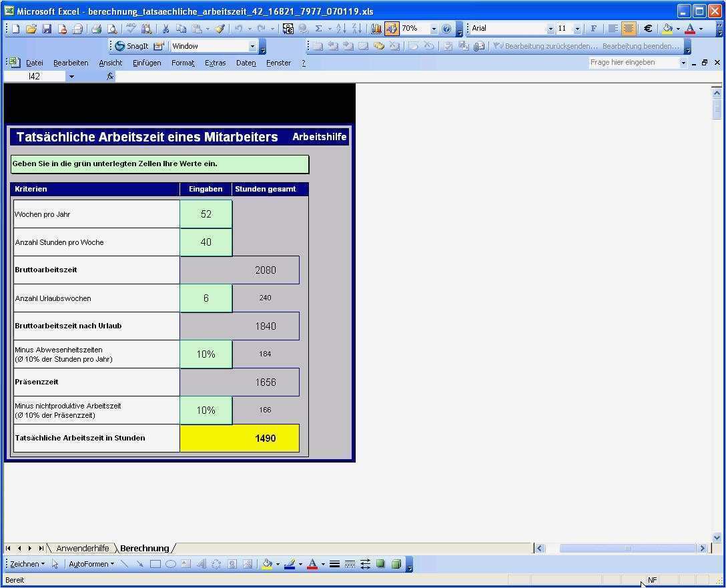Apply the blue line color on the drawing toolbar
The height and width of the screenshot is (588, 726).
(x=290, y=564)
